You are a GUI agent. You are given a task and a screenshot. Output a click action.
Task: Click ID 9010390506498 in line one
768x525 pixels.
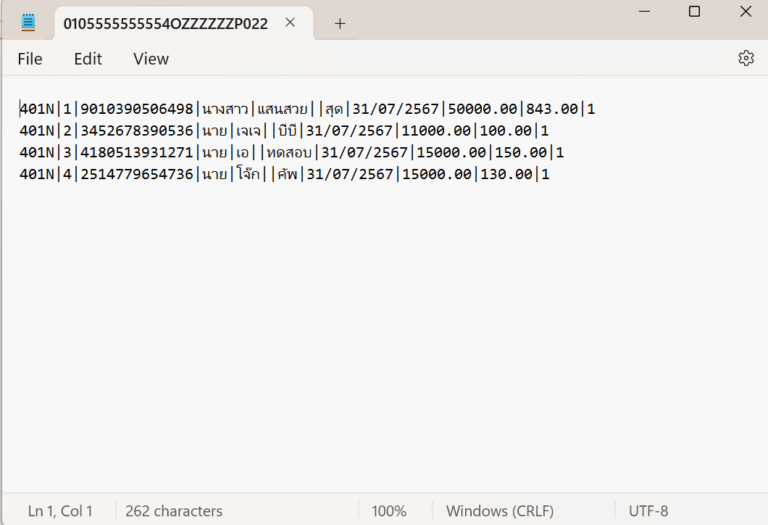pos(137,109)
